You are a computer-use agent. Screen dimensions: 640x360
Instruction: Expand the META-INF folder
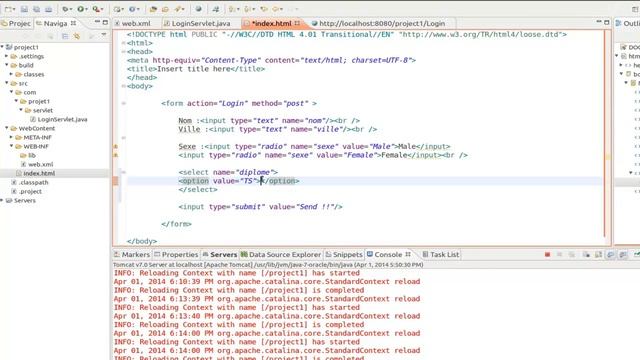tap(11, 137)
